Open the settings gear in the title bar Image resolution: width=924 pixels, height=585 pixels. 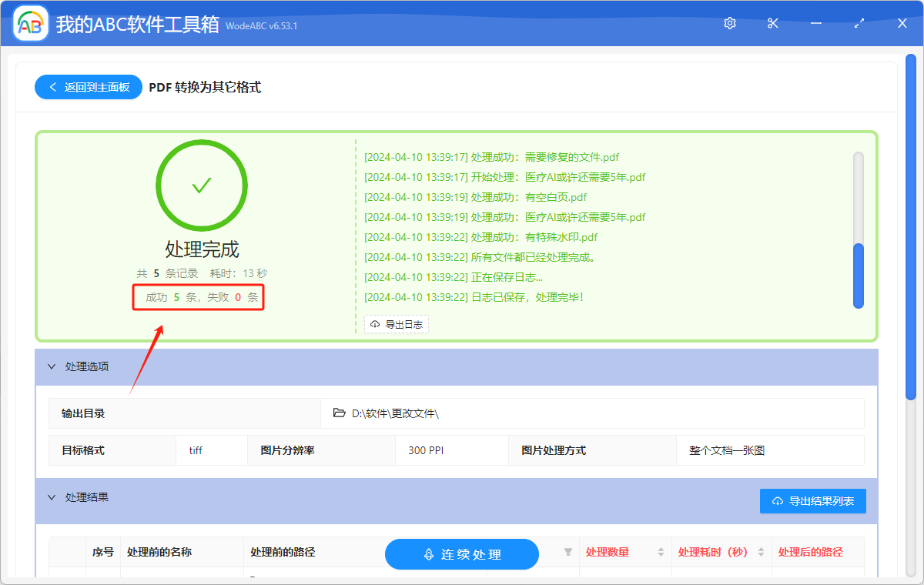coord(729,23)
